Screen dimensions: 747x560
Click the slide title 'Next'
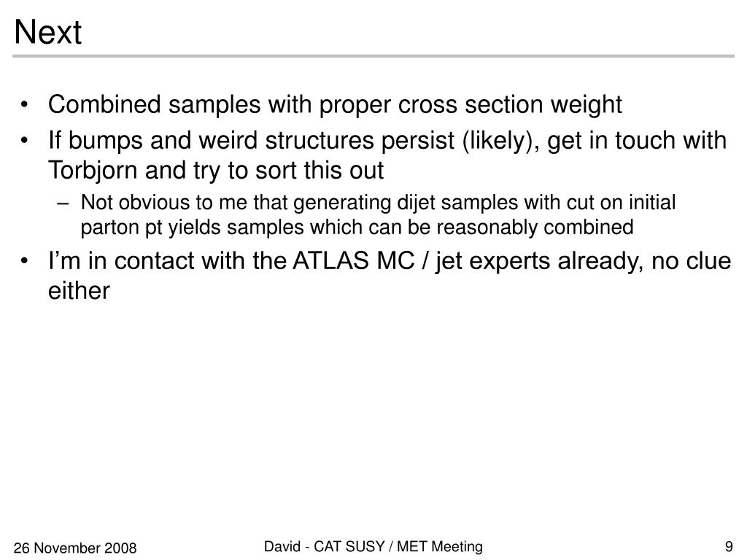(x=47, y=32)
